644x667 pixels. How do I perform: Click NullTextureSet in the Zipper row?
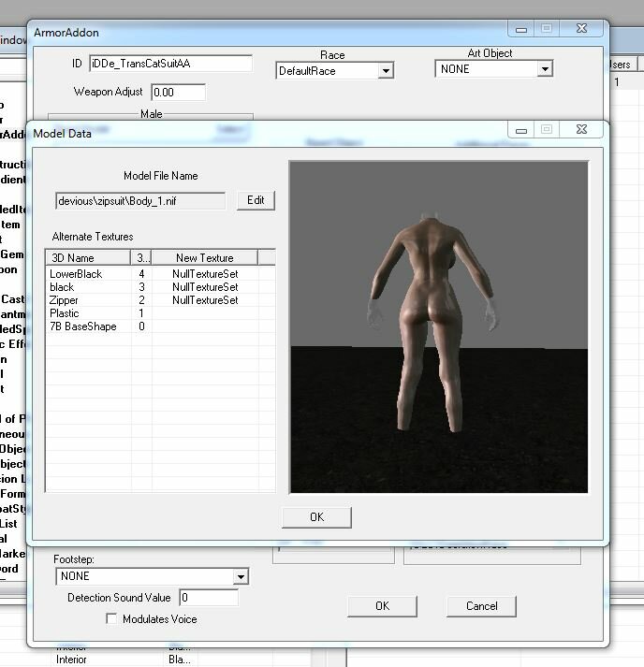click(x=205, y=300)
